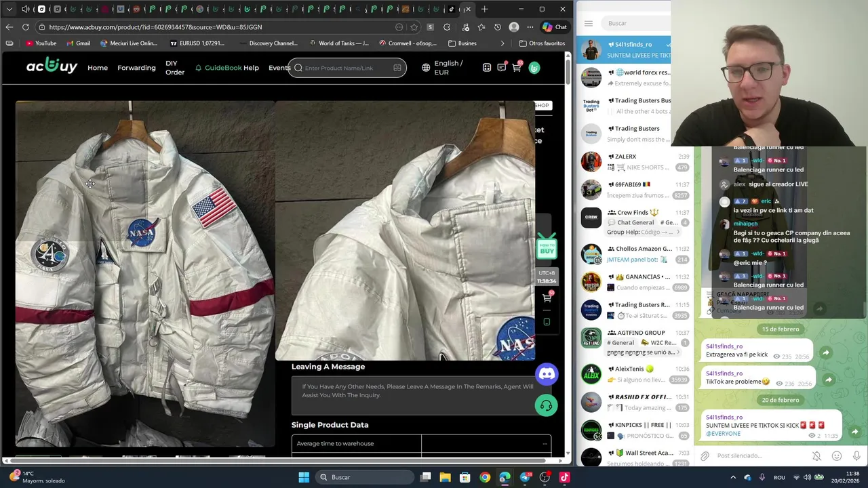Expand the Crew Finds Group Help topic arrow
Viewport: 868px width, 488px height.
tap(677, 232)
